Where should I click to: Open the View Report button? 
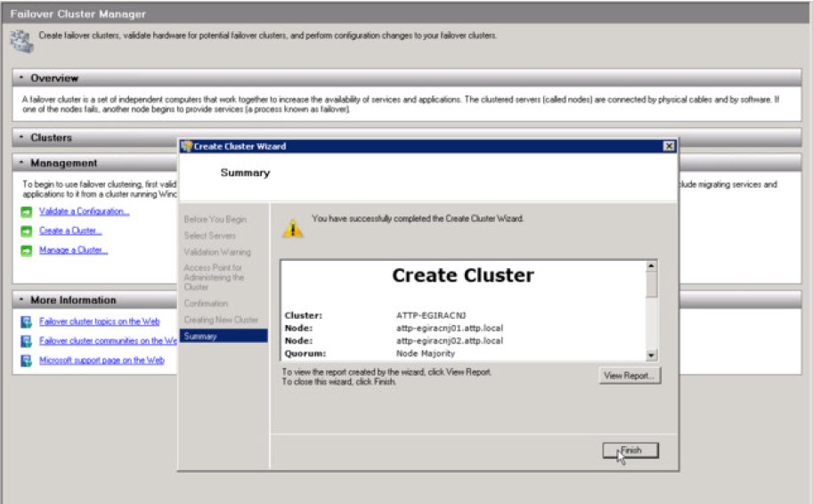(x=630, y=376)
